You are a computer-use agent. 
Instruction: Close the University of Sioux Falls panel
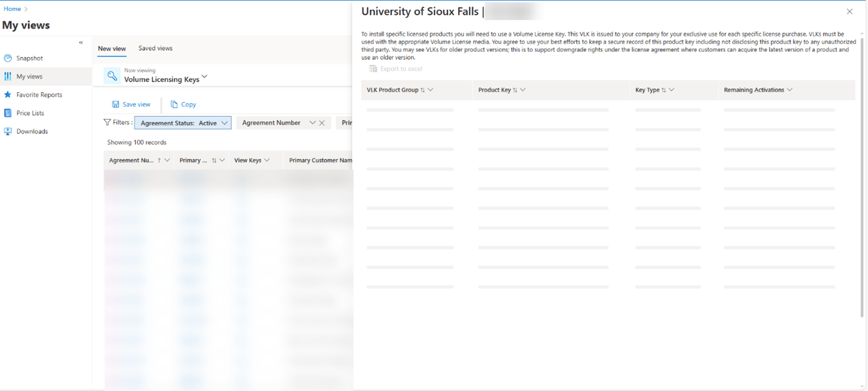coord(850,12)
